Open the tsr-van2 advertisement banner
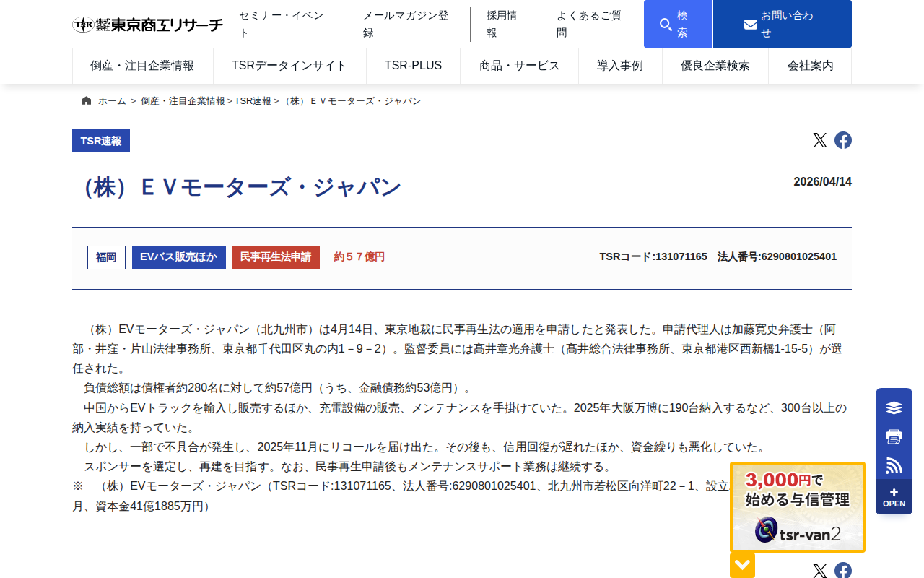The width and height of the screenshot is (924, 578). click(798, 507)
